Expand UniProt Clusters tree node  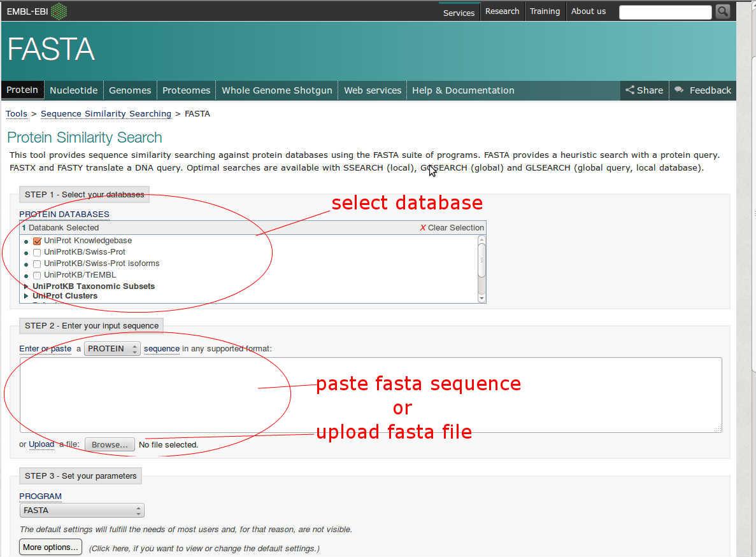click(26, 296)
